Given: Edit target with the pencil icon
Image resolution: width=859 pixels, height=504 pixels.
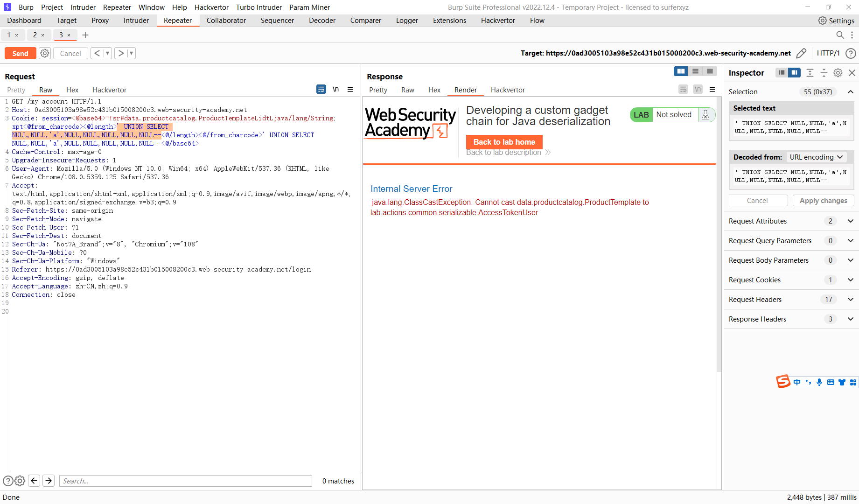Looking at the screenshot, I should pos(801,53).
